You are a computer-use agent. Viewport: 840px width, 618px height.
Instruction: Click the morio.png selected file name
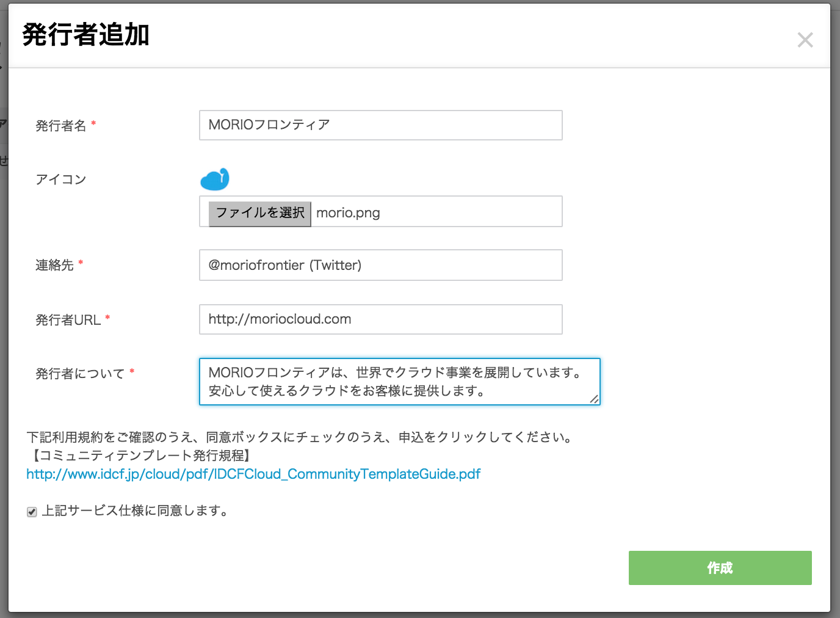pyautogui.click(x=348, y=213)
